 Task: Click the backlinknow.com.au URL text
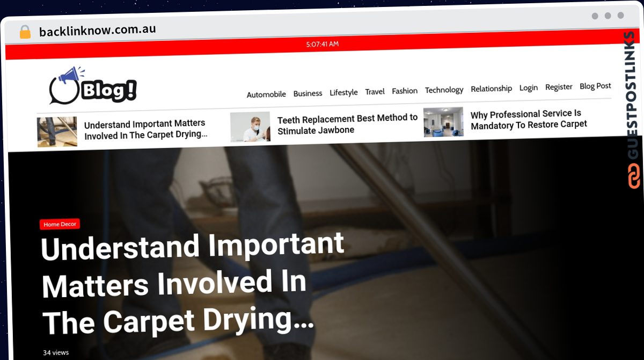click(98, 30)
